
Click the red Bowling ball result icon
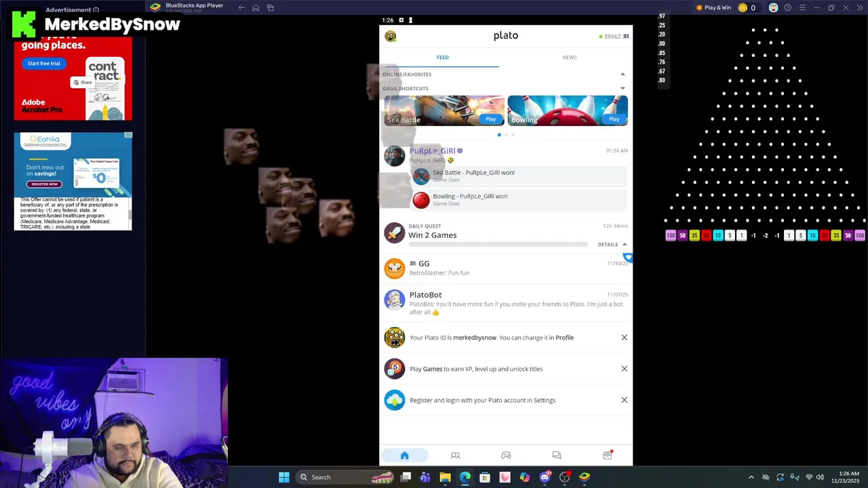421,200
